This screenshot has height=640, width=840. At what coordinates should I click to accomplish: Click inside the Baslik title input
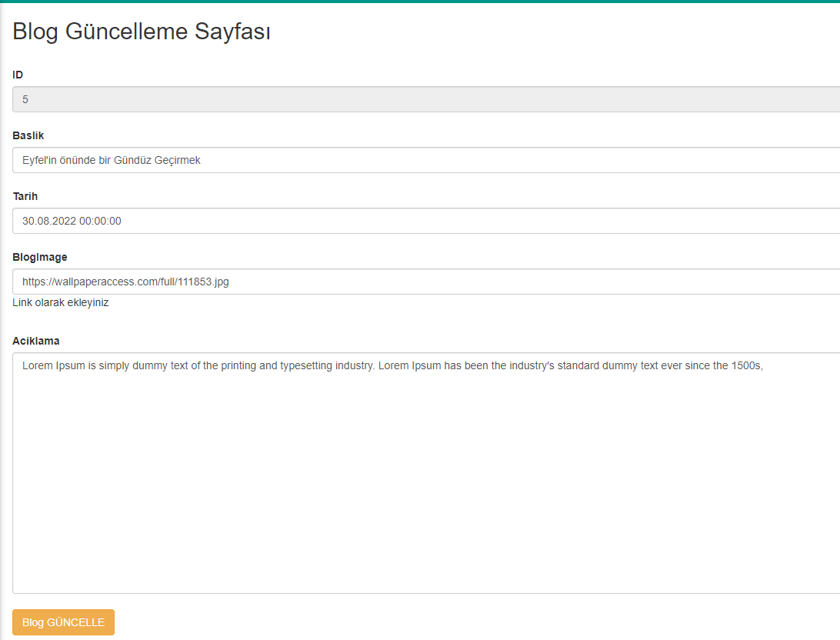(x=308, y=160)
